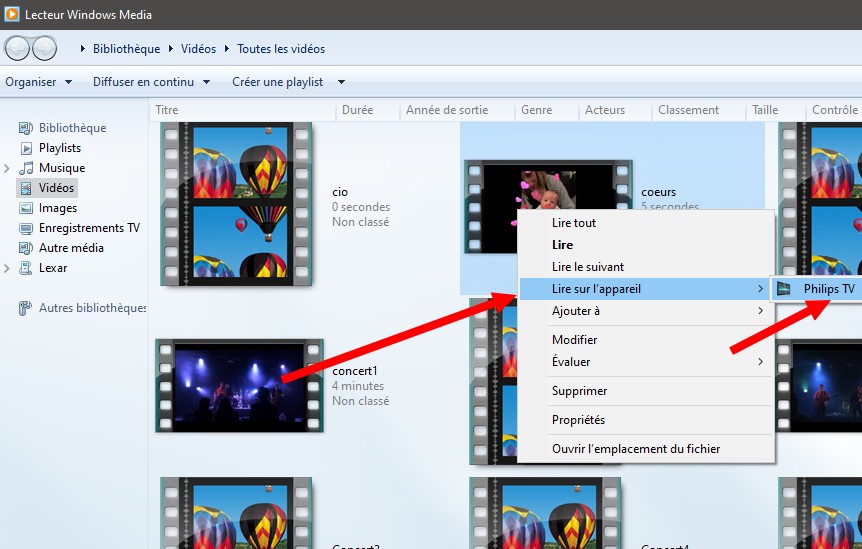
Task: Expand the Musique tree node
Action: click(7, 168)
